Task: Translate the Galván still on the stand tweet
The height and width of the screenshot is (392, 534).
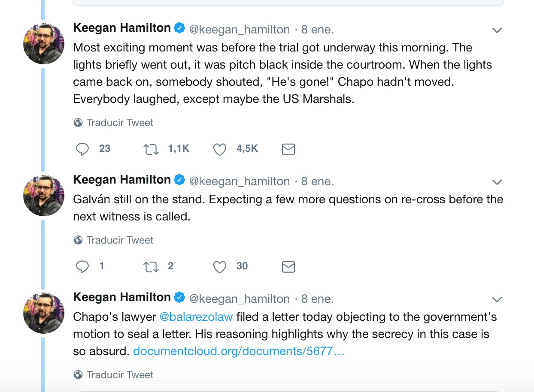Action: pyautogui.click(x=114, y=240)
